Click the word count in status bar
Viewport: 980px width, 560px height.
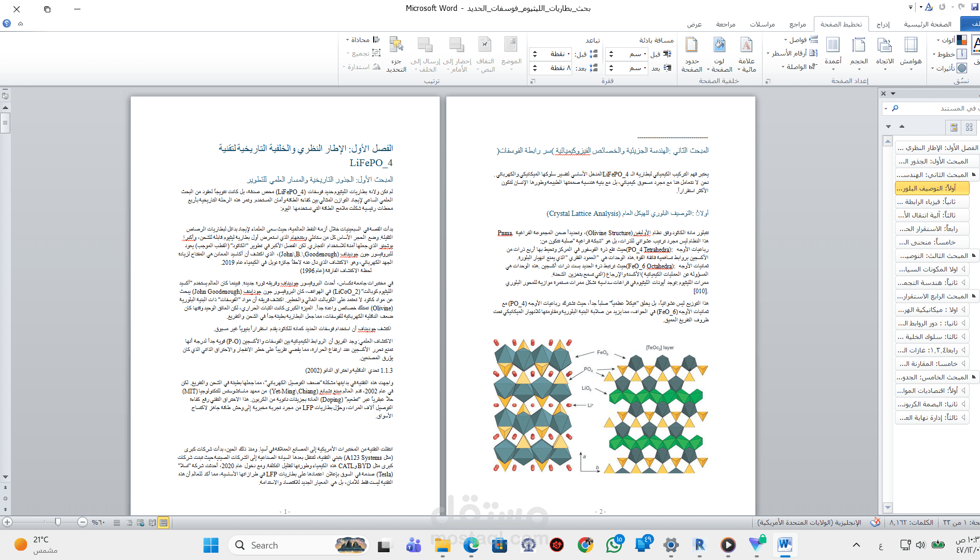point(911,522)
